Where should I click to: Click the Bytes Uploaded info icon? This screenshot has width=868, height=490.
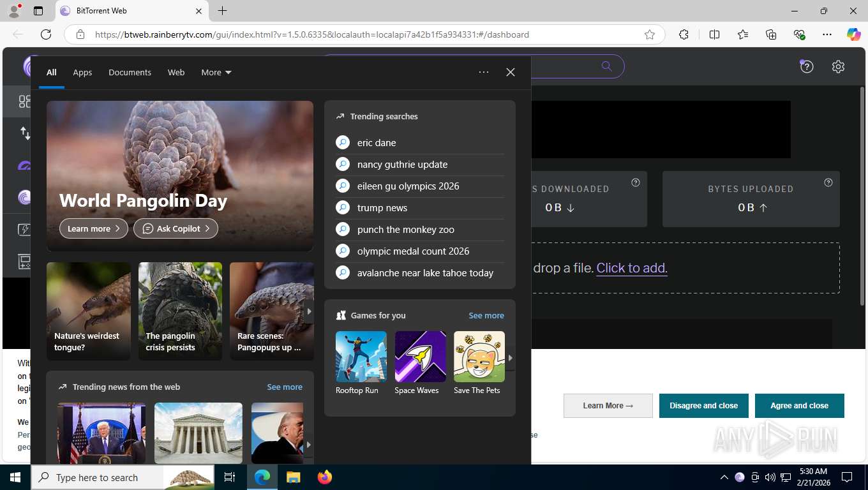828,182
